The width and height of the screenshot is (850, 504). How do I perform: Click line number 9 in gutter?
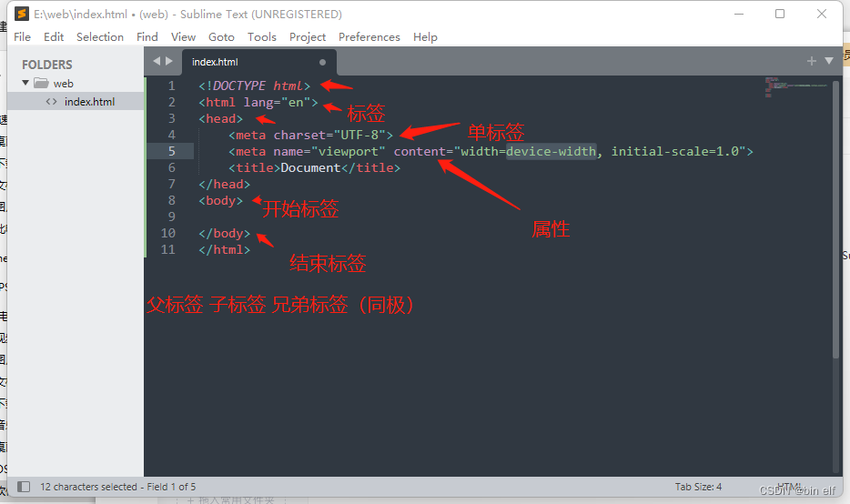tap(171, 217)
